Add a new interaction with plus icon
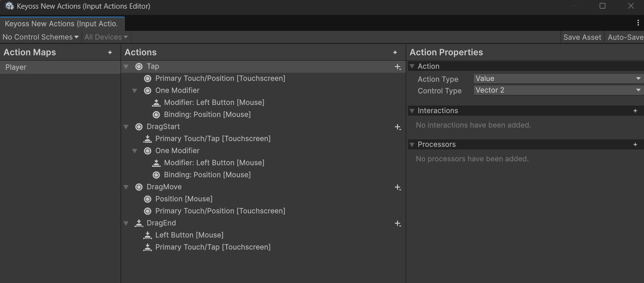This screenshot has width=644, height=283. 635,111
